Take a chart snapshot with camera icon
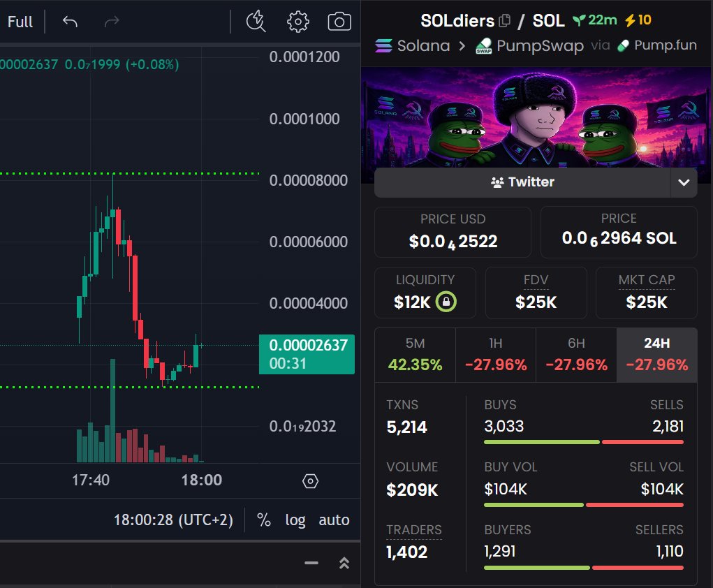Screen dimensions: 713x588 click(x=339, y=22)
